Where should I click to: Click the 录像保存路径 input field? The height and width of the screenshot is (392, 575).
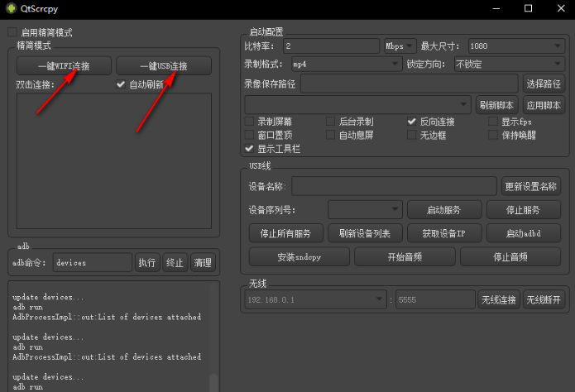pos(410,84)
